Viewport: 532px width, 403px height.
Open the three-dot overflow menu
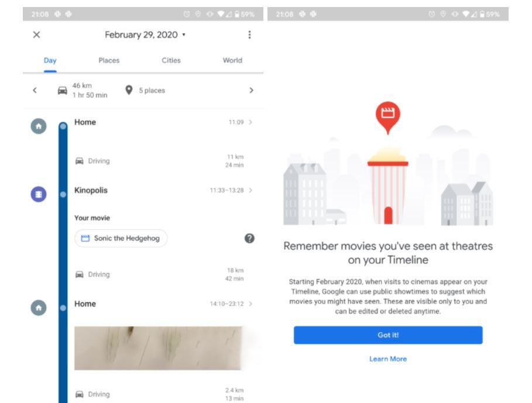tap(249, 35)
